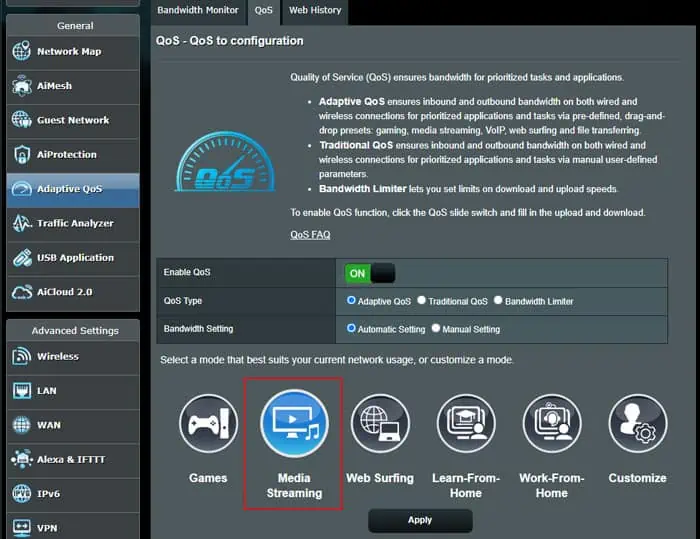
Task: Choose the Learn-From-Home mode icon
Action: [466, 423]
